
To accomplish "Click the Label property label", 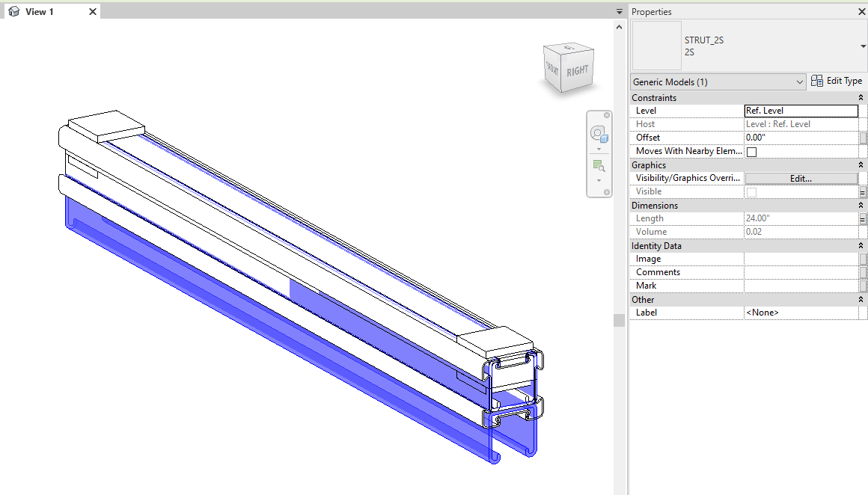I will (646, 313).
